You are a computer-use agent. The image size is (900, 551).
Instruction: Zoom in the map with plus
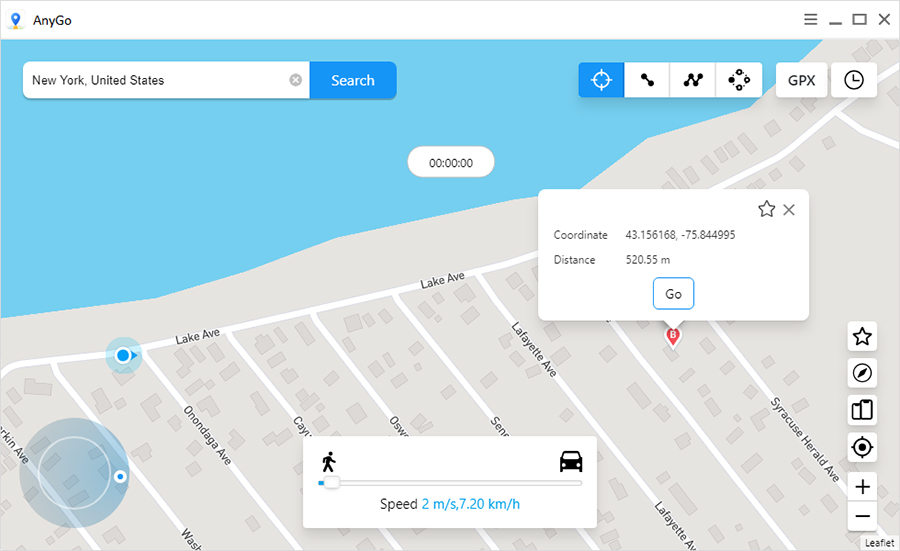[862, 487]
